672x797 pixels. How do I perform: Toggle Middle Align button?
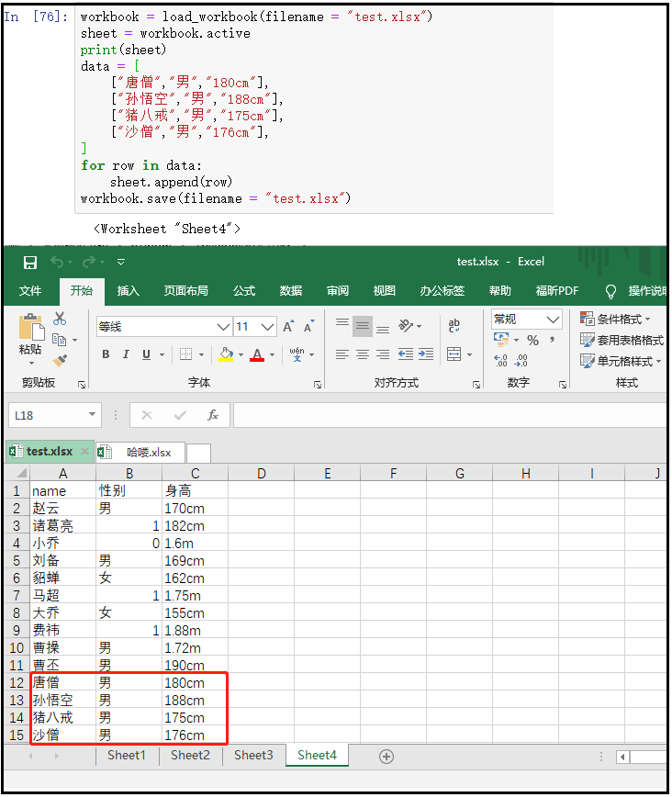(363, 325)
